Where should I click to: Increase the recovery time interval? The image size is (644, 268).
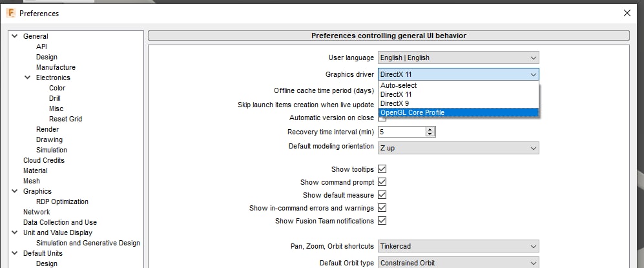pyautogui.click(x=430, y=129)
